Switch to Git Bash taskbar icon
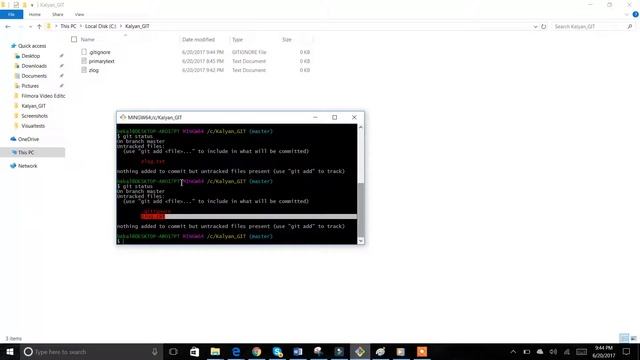The width and height of the screenshot is (640, 360). [x=360, y=352]
